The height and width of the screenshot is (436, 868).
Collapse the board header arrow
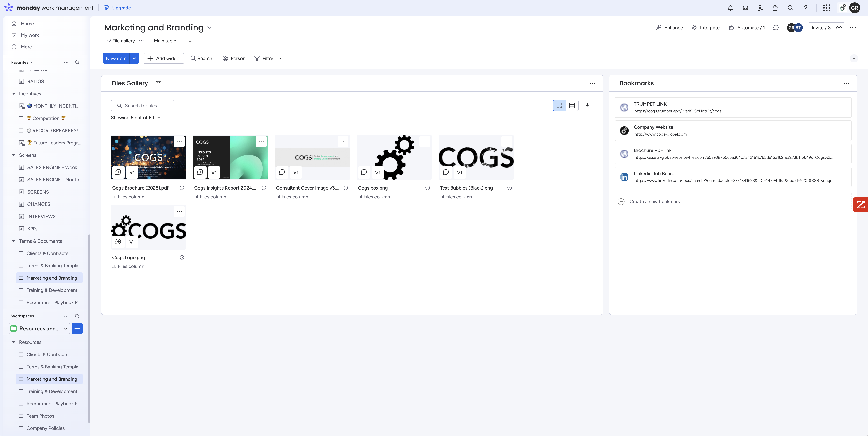pos(854,58)
